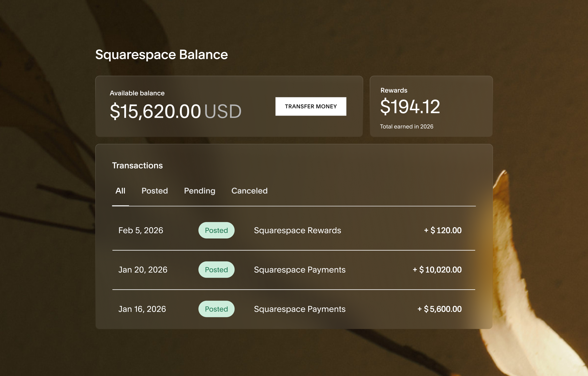Image resolution: width=588 pixels, height=376 pixels.
Task: Open Jan 20 Squarespace Payments transaction
Action: click(x=299, y=270)
